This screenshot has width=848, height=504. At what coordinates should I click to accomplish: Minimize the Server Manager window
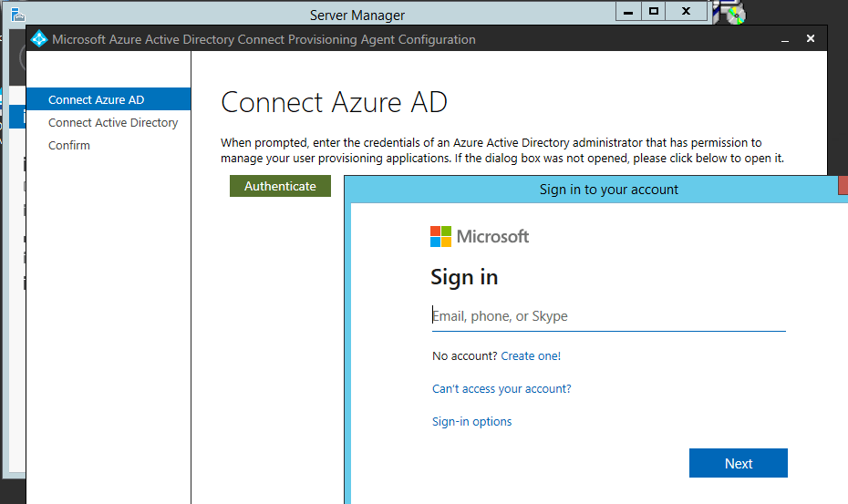click(x=627, y=11)
